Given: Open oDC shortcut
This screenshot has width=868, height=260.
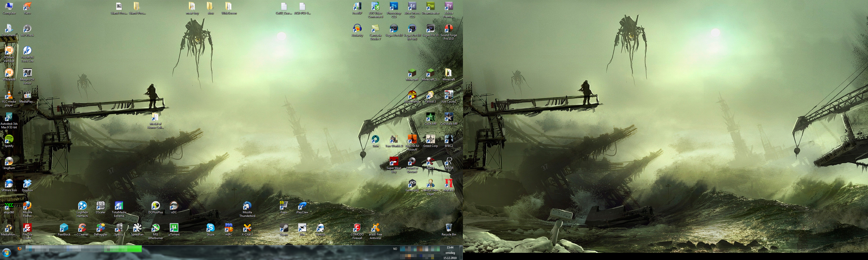Looking at the screenshot, I should coord(174,208).
